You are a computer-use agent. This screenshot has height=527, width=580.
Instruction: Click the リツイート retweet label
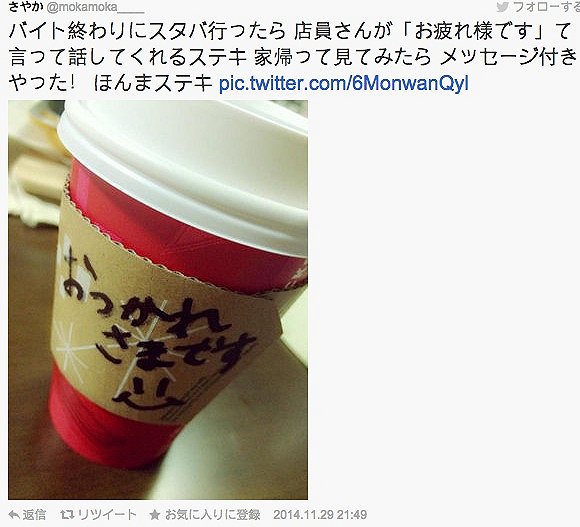107,514
